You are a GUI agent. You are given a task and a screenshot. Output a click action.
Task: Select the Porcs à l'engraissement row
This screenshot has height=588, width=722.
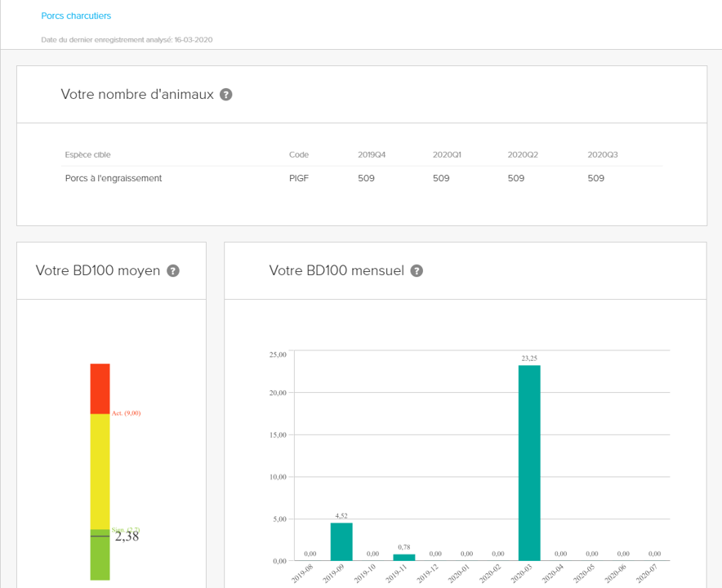click(x=114, y=178)
